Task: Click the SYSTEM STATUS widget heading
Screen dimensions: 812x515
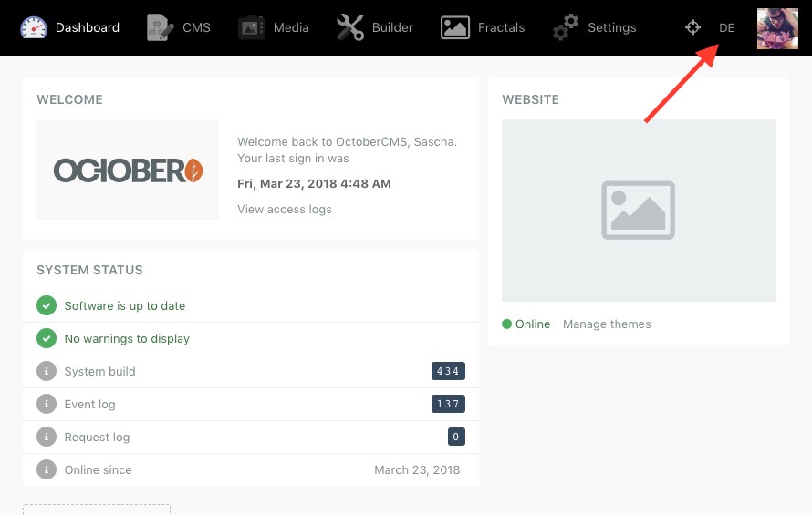Action: [89, 270]
